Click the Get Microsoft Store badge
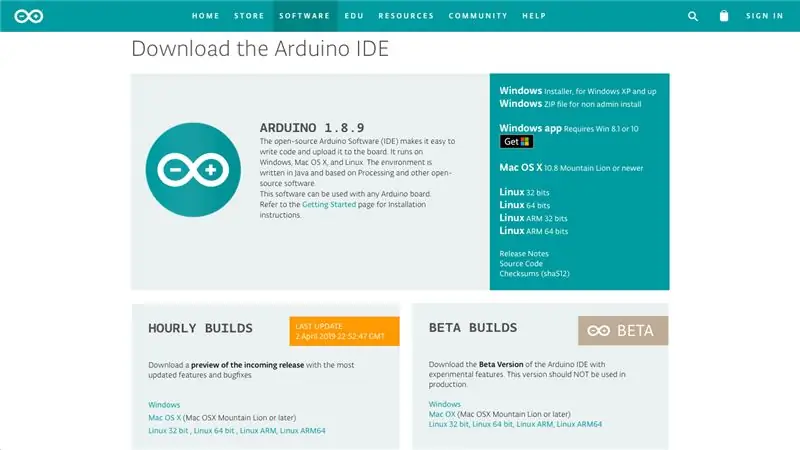 pos(516,142)
